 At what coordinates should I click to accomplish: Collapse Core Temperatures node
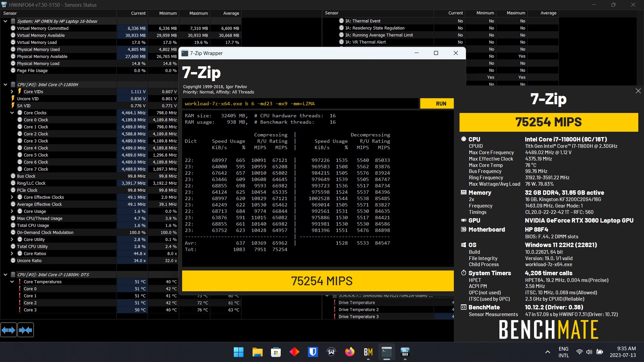click(12, 282)
